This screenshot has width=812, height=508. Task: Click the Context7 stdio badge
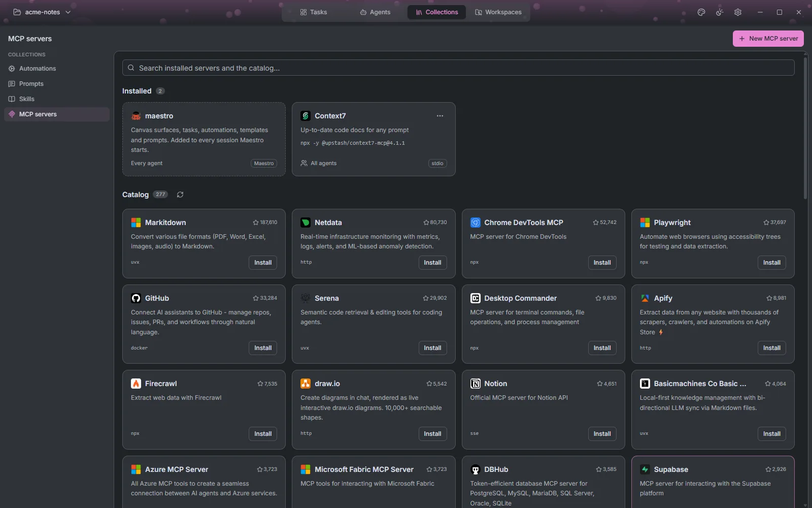coord(437,164)
